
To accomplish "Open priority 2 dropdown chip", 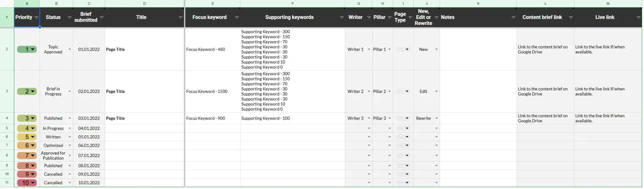I will click(x=27, y=92).
